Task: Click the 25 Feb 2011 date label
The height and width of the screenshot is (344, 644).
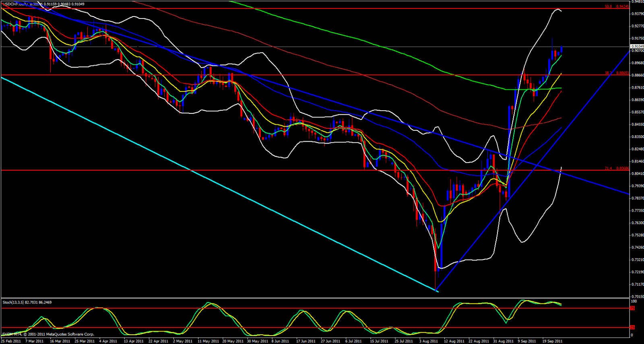Action: pyautogui.click(x=11, y=341)
